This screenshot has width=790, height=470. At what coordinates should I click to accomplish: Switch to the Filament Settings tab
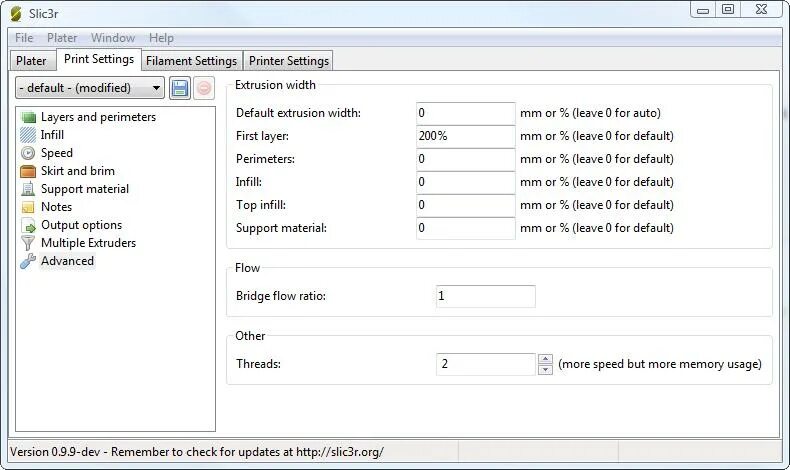pos(191,61)
